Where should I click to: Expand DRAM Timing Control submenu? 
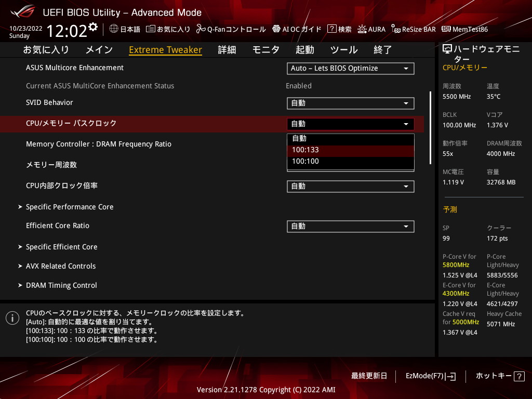point(61,285)
